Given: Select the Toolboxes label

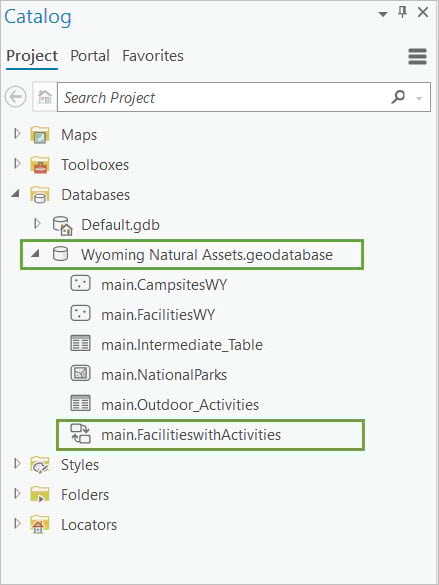Looking at the screenshot, I should (x=95, y=165).
